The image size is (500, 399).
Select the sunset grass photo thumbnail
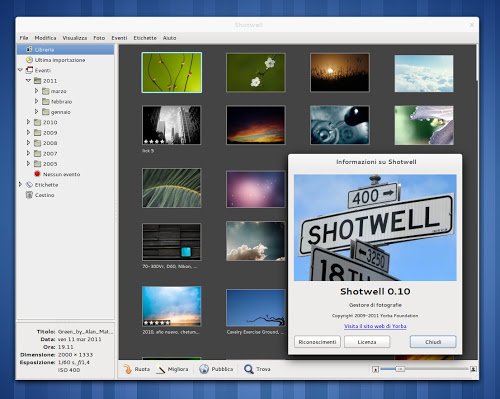340,72
